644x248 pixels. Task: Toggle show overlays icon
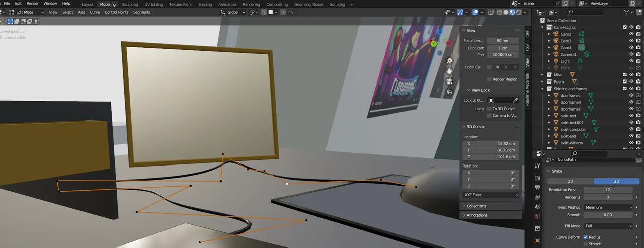point(476,12)
